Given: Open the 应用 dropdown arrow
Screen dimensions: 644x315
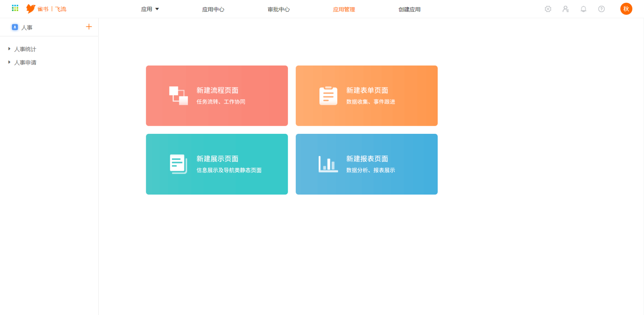Looking at the screenshot, I should [x=157, y=9].
